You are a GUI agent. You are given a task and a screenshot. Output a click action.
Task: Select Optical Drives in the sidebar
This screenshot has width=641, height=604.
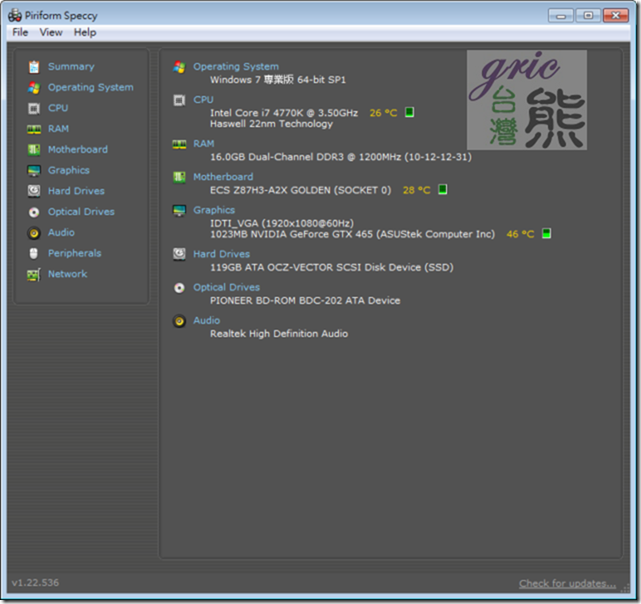(81, 212)
